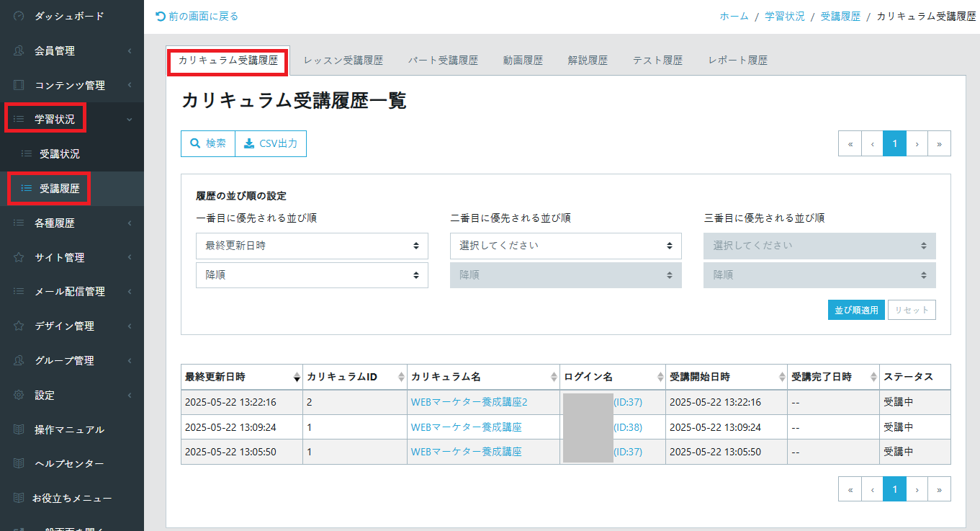The height and width of the screenshot is (531, 980).
Task: Open グループ管理 sidebar menu
Action: coord(72,360)
